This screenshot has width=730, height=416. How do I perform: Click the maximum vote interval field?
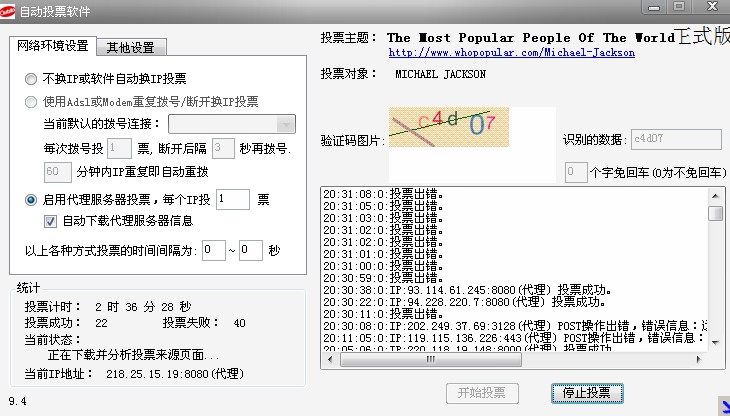pos(251,250)
